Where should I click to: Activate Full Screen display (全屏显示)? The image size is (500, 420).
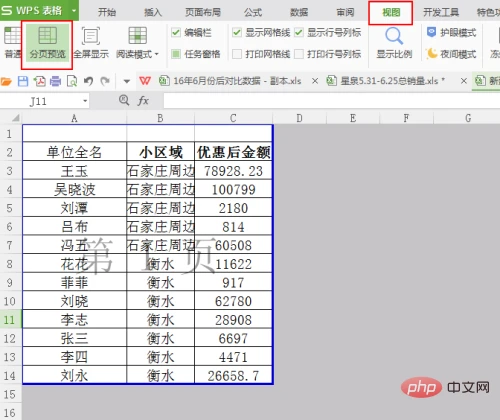coord(91,44)
